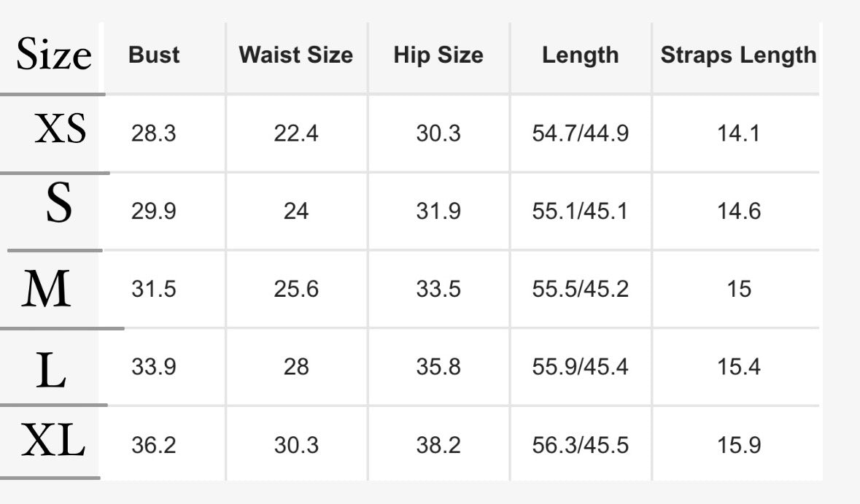Select the Length column header
The height and width of the screenshot is (504, 860).
click(x=581, y=56)
